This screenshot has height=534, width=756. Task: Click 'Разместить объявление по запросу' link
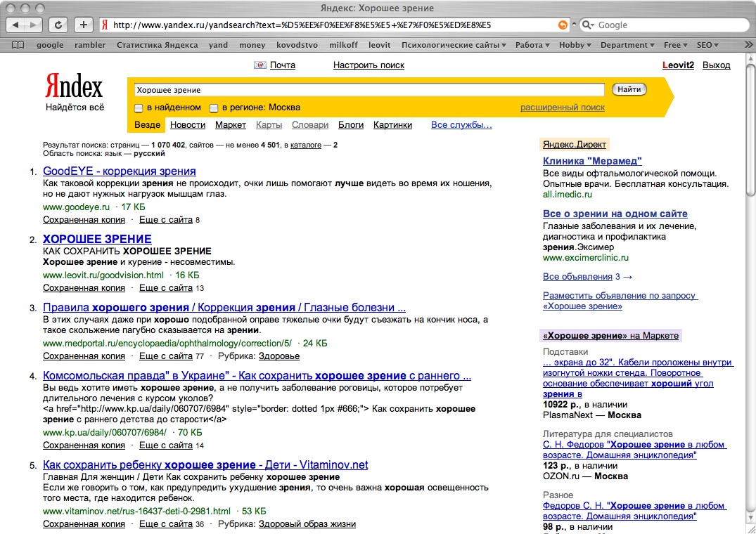click(620, 301)
